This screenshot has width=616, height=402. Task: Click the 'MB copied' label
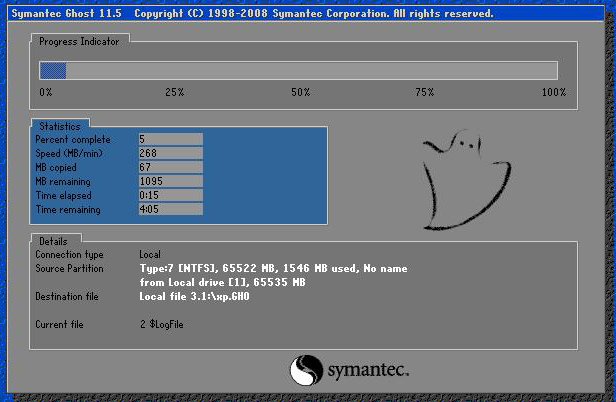pos(56,167)
